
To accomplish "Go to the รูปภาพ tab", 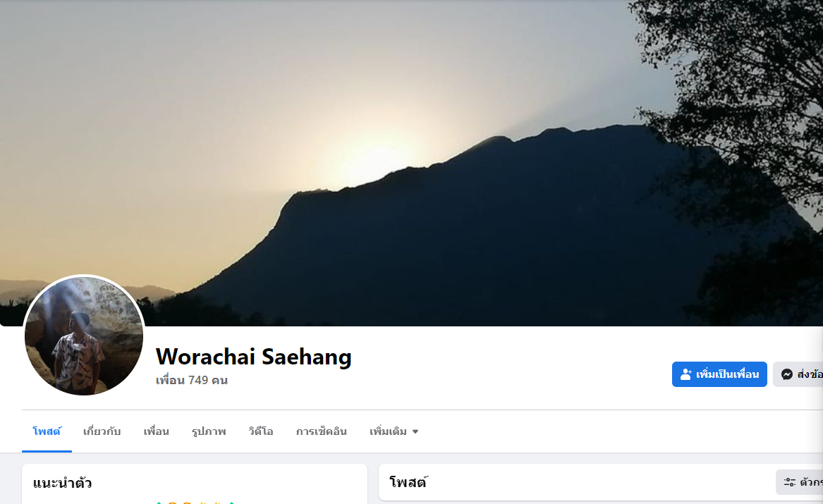I will pyautogui.click(x=209, y=431).
